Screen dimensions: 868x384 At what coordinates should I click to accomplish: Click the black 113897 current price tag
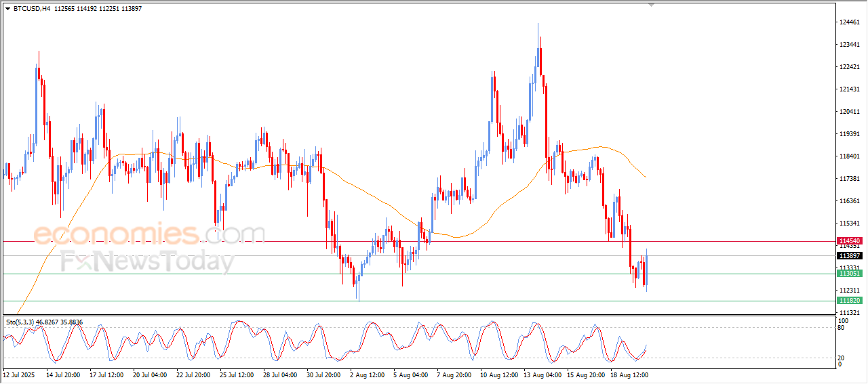click(x=850, y=256)
